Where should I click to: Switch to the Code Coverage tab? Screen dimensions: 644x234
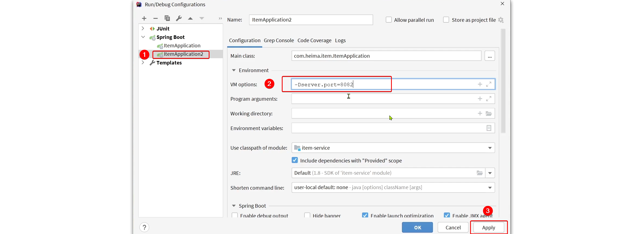point(314,40)
